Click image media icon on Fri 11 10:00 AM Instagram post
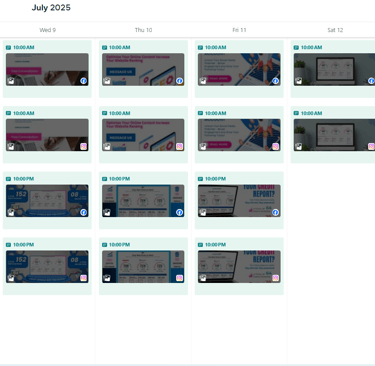This screenshot has width=375, height=366. click(203, 146)
